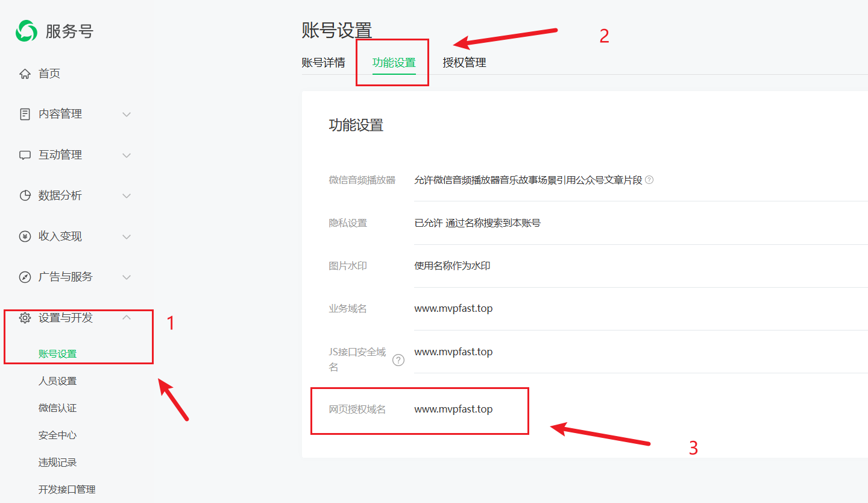Screen dimensions: 868x503
Task: Click the 互动管理 chat bubble icon
Action: pyautogui.click(x=25, y=155)
